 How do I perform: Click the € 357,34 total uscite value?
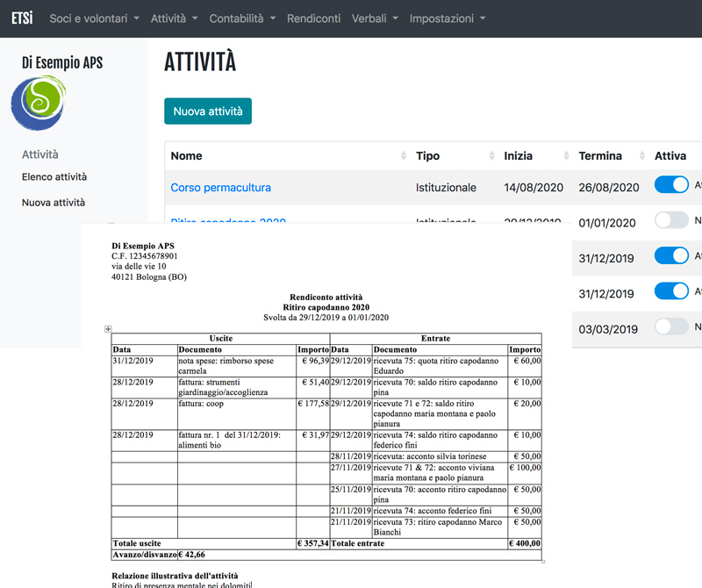313,543
